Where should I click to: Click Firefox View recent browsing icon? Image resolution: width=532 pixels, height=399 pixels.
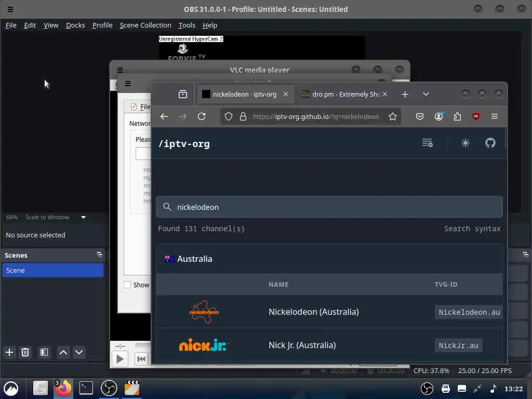coord(183,94)
